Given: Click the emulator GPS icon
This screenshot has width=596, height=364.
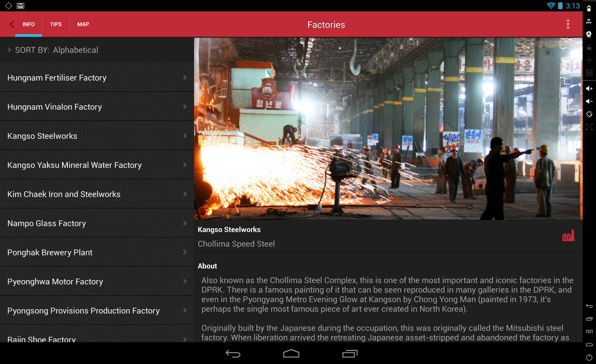Looking at the screenshot, I should [589, 22].
